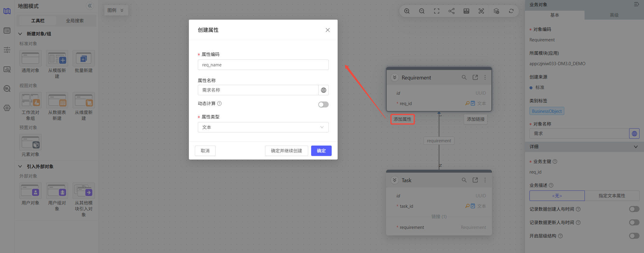Screen dimensions: 644x253
Task: Switch to the 高级 tab
Action: [614, 15]
